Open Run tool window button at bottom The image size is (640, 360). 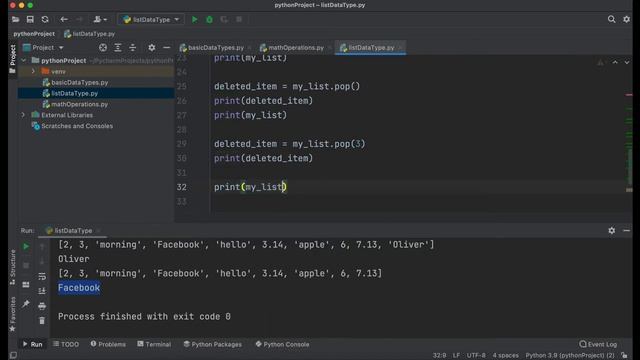click(x=33, y=344)
